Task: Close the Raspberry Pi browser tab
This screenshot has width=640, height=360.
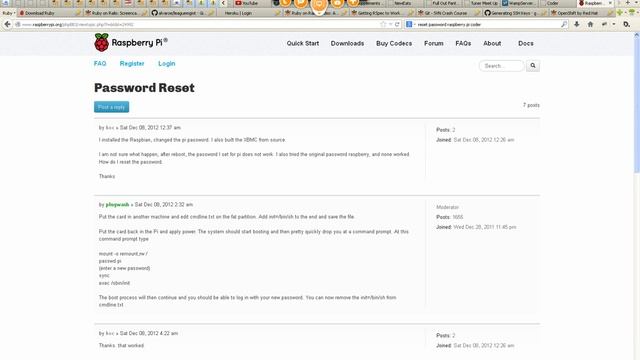Action: [x=610, y=3]
